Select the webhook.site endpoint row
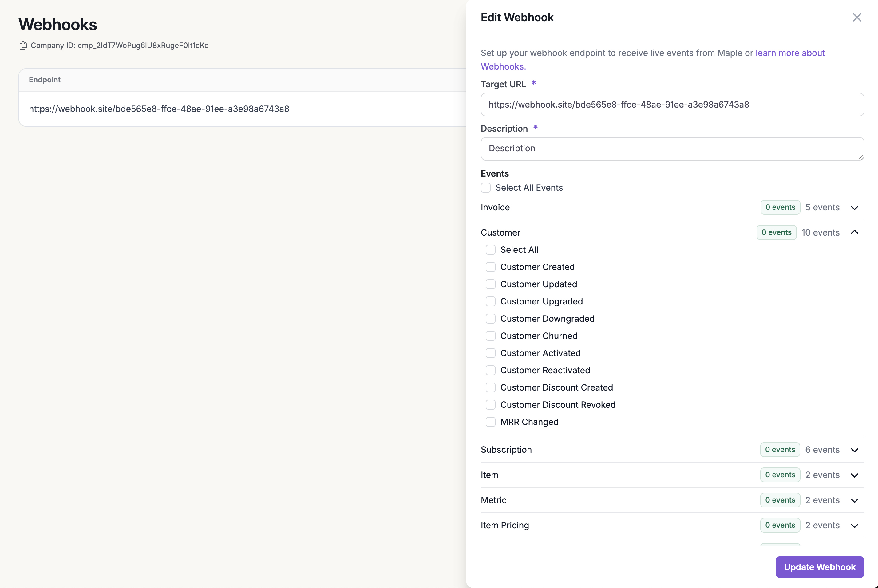The image size is (878, 588). pyautogui.click(x=159, y=109)
